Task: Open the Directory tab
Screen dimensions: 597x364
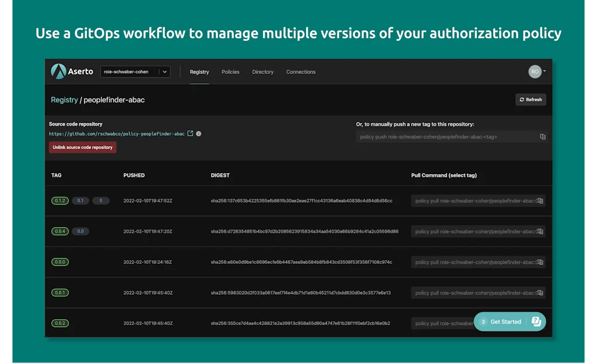Action: [262, 72]
